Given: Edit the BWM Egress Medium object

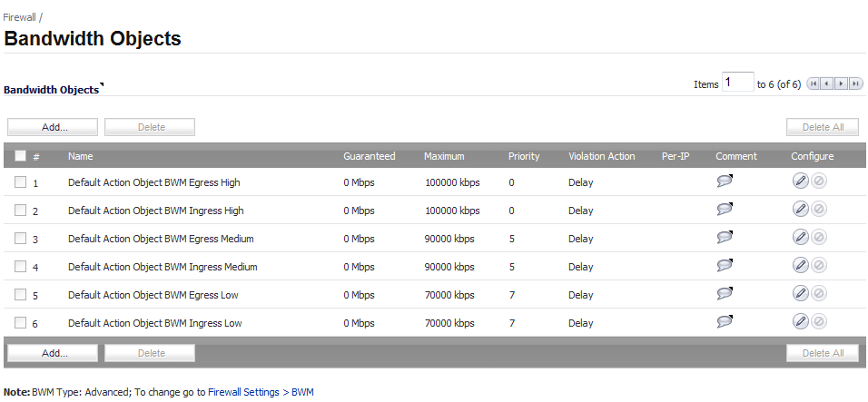Looking at the screenshot, I should [x=800, y=237].
